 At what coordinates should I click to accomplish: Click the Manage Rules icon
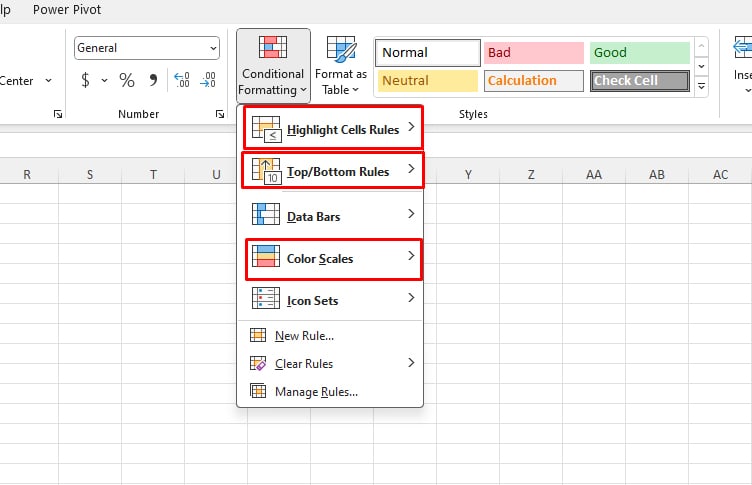click(258, 391)
